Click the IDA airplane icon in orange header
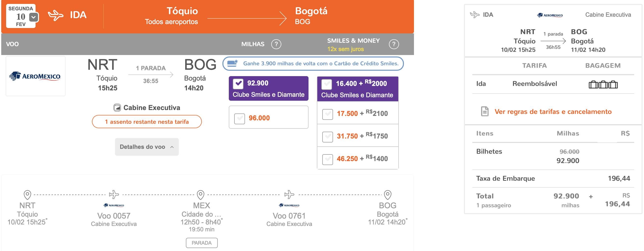Image resolution: width=644 pixels, height=251 pixels. point(55,15)
